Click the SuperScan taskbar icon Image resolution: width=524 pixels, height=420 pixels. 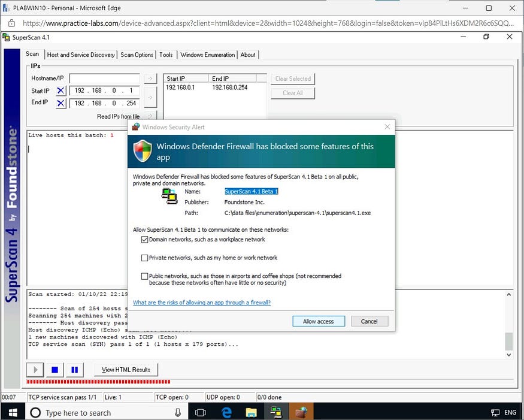tap(276, 412)
